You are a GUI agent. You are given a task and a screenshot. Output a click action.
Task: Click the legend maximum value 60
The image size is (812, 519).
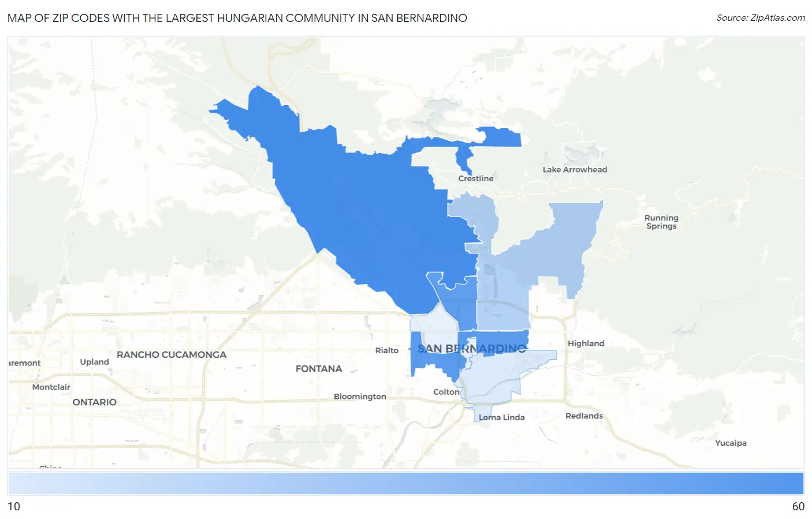[x=798, y=506]
